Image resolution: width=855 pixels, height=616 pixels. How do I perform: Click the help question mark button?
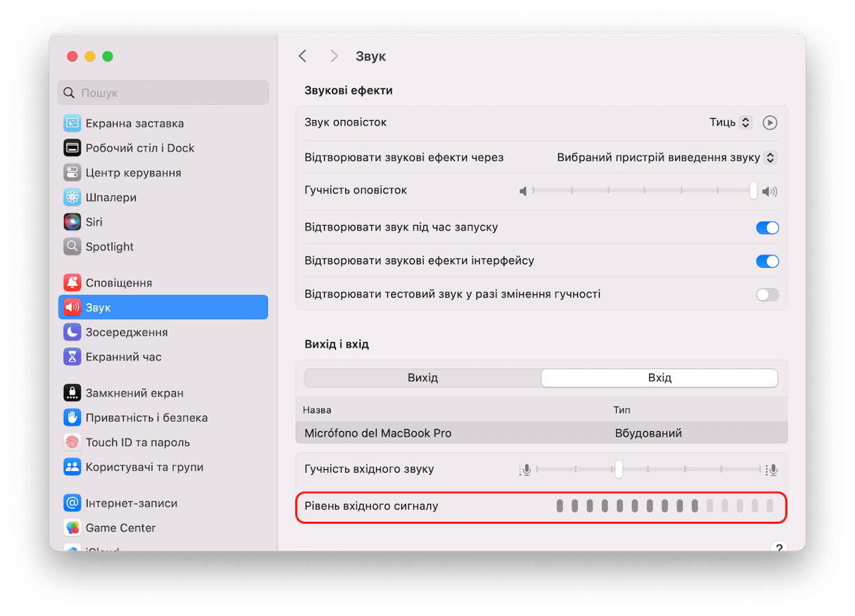[x=778, y=547]
